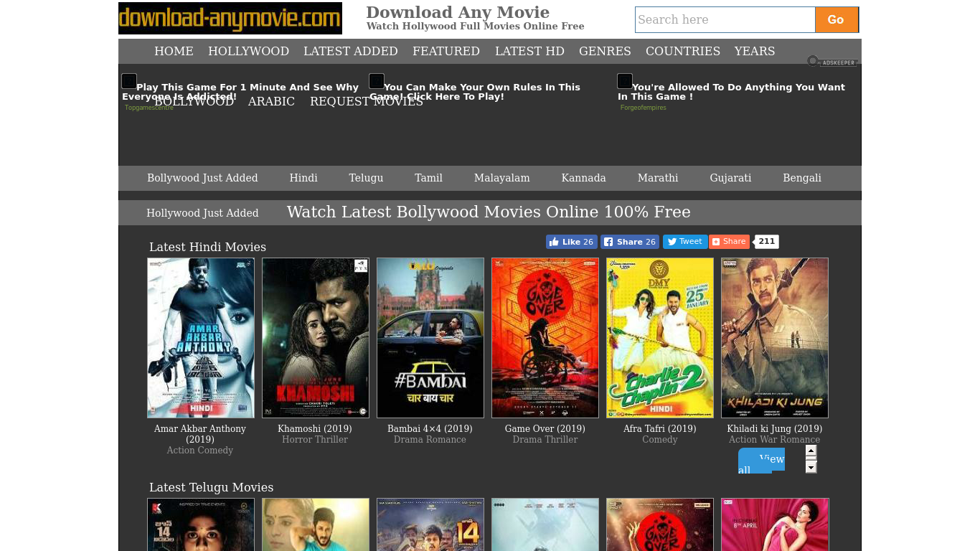Click the Horror Thriller genre text

315,440
